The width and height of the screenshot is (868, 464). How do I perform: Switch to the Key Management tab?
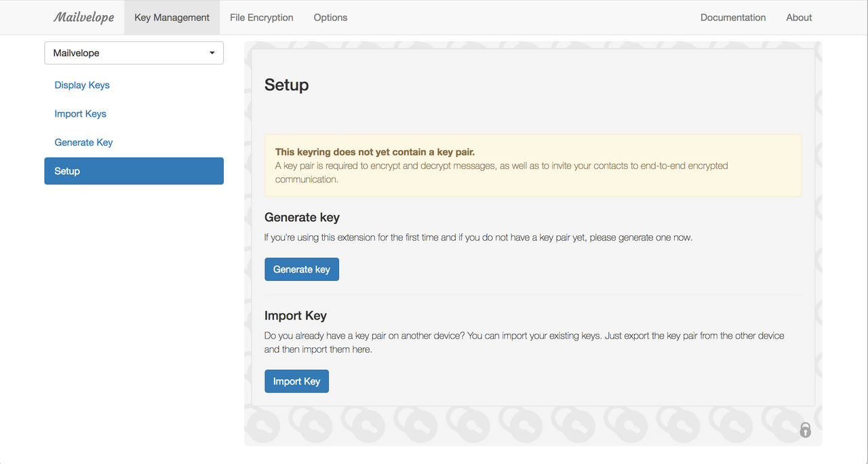[x=172, y=17]
